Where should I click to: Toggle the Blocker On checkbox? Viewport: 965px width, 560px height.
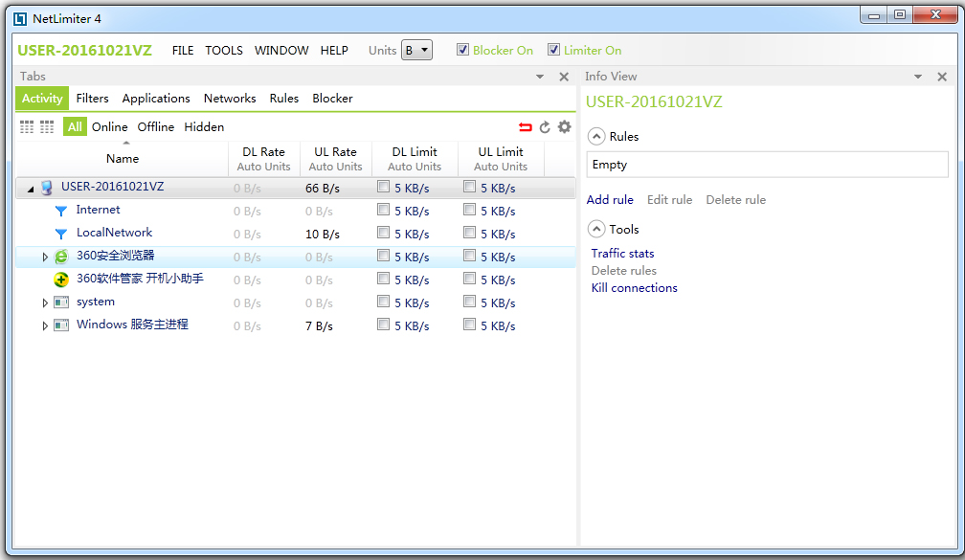pyautogui.click(x=463, y=50)
